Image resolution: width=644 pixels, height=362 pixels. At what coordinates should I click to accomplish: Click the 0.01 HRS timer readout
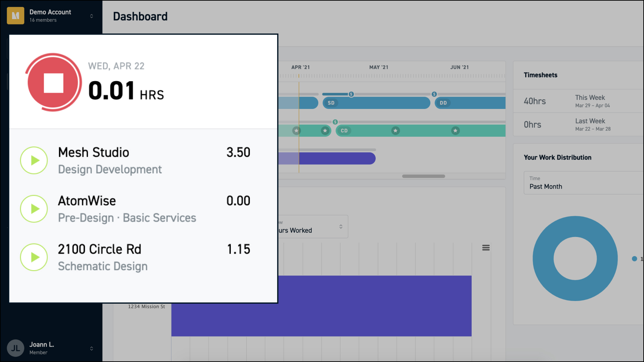(x=126, y=91)
